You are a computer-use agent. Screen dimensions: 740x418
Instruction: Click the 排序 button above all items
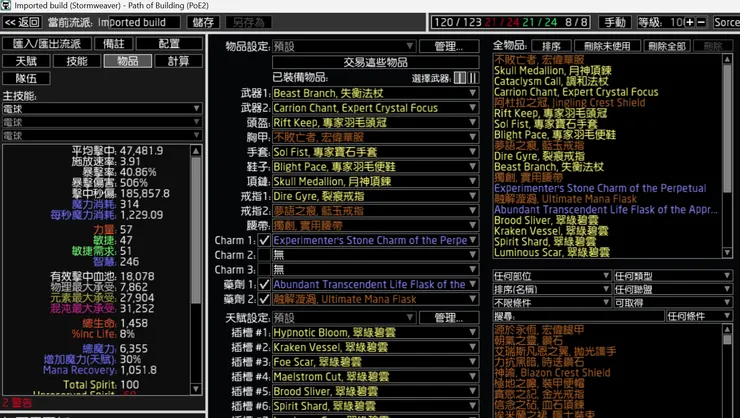coord(551,46)
